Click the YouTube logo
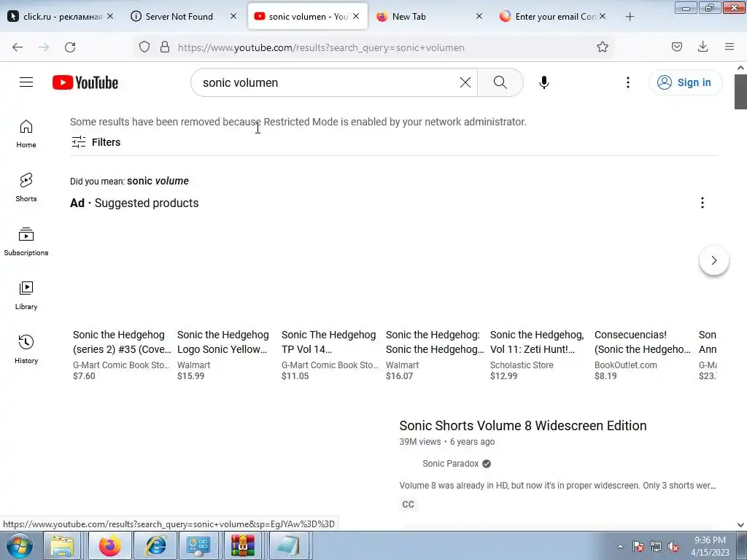The height and width of the screenshot is (560, 747). click(x=85, y=82)
